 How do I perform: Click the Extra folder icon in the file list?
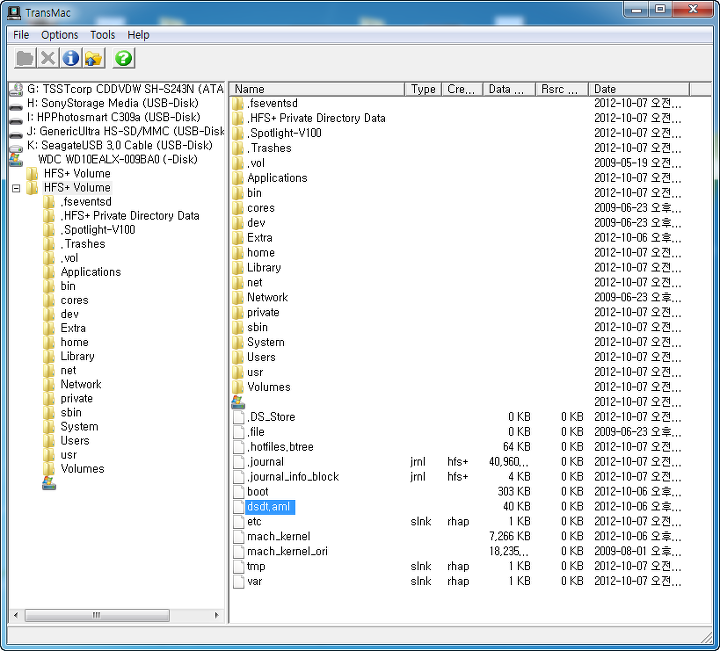[x=238, y=237]
